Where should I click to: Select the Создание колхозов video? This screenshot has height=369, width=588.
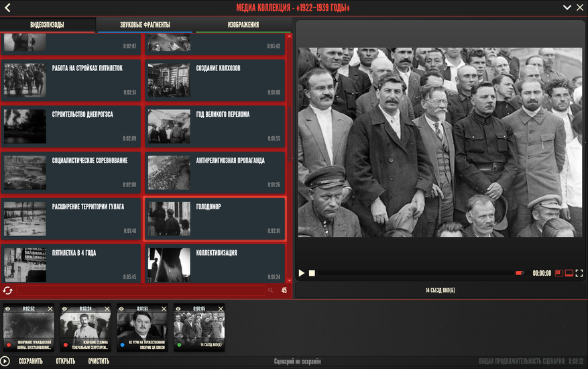(x=215, y=81)
